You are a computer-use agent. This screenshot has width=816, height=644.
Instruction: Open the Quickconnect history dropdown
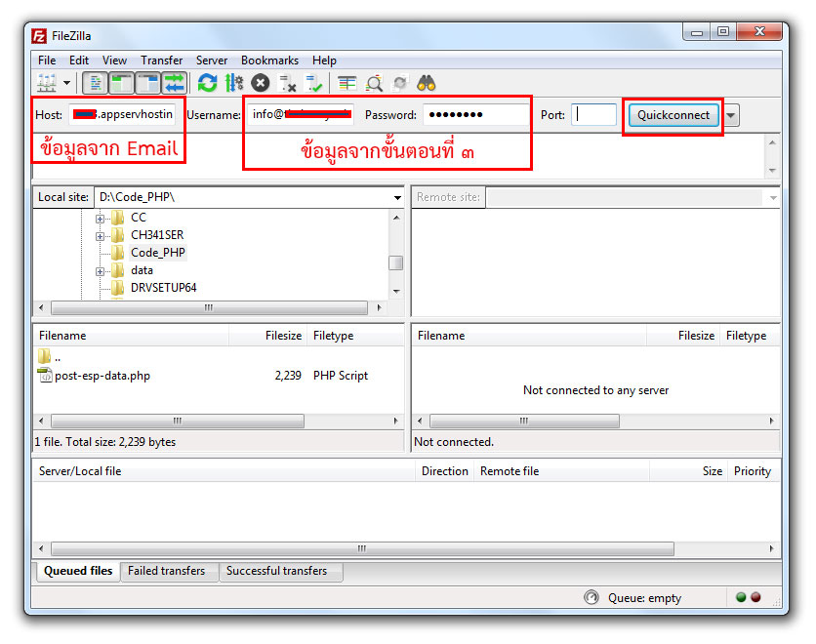pos(731,115)
